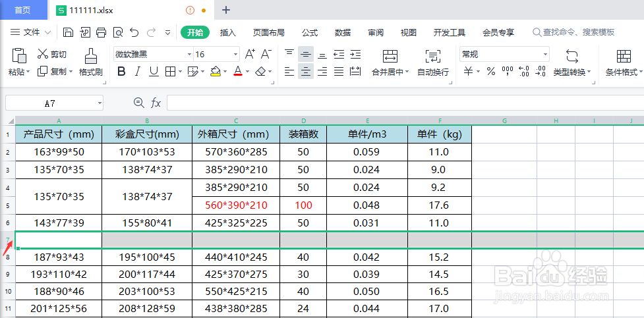
Task: Expand Merge and Center 合并居中 dropdown
Action: (x=407, y=72)
